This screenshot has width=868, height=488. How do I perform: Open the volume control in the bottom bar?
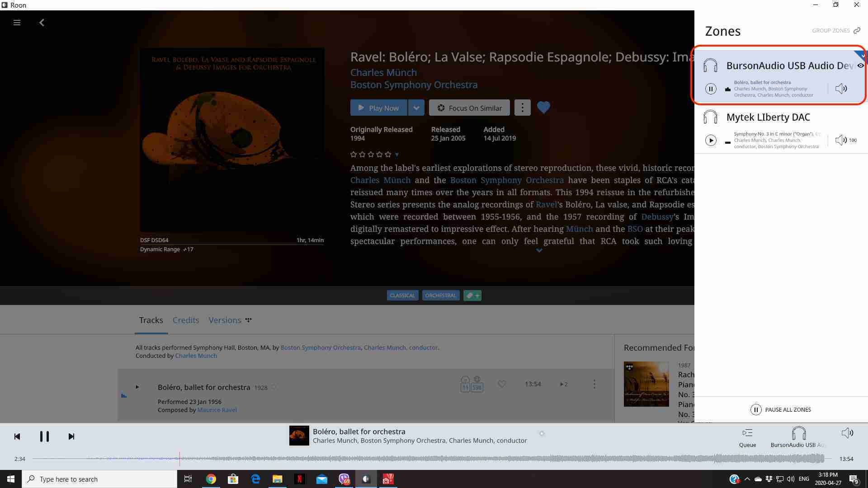847,433
